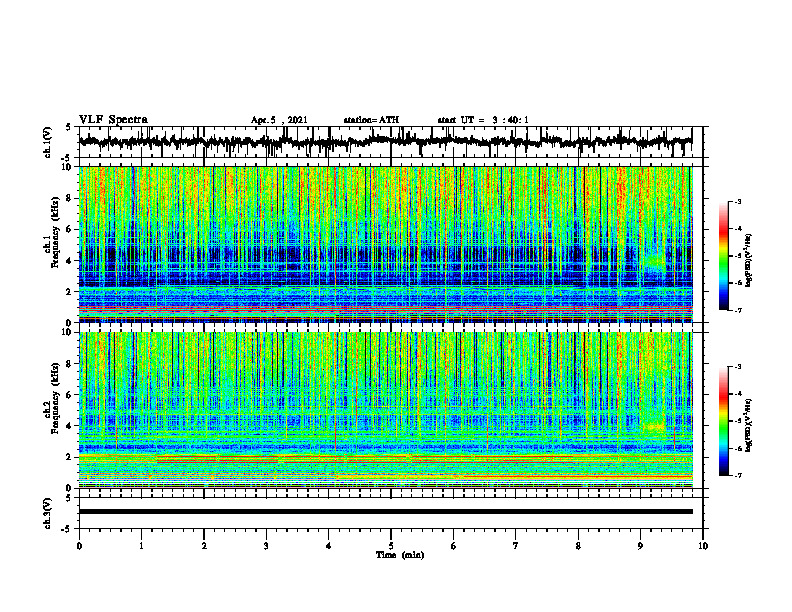Click the "ch.1(V)" waveform axis label
Viewport: 792px width, 612px height.
[48, 142]
